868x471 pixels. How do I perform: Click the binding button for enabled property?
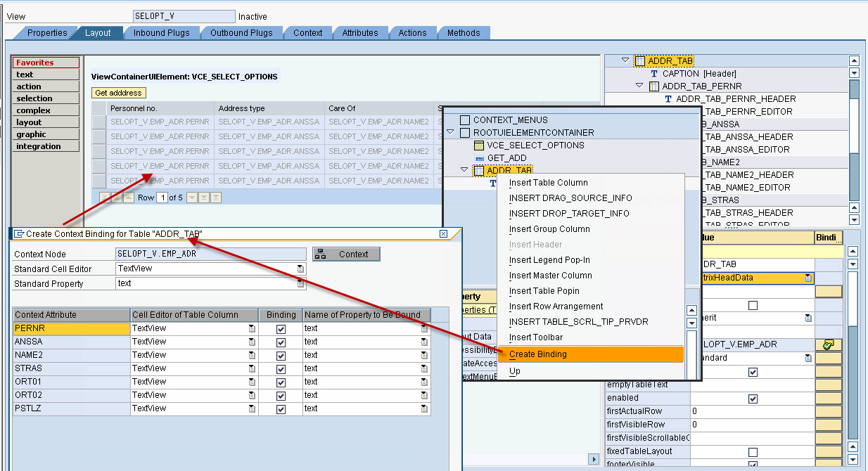tap(829, 399)
